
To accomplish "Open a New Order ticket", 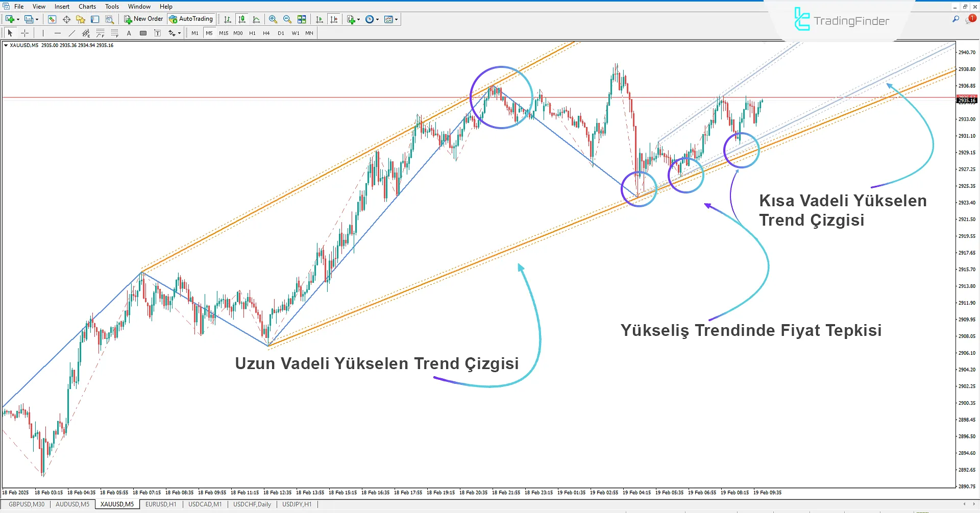I will point(143,19).
